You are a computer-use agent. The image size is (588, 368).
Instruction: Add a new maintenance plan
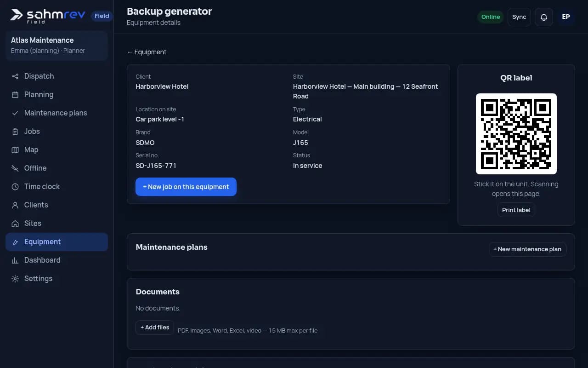coord(527,249)
